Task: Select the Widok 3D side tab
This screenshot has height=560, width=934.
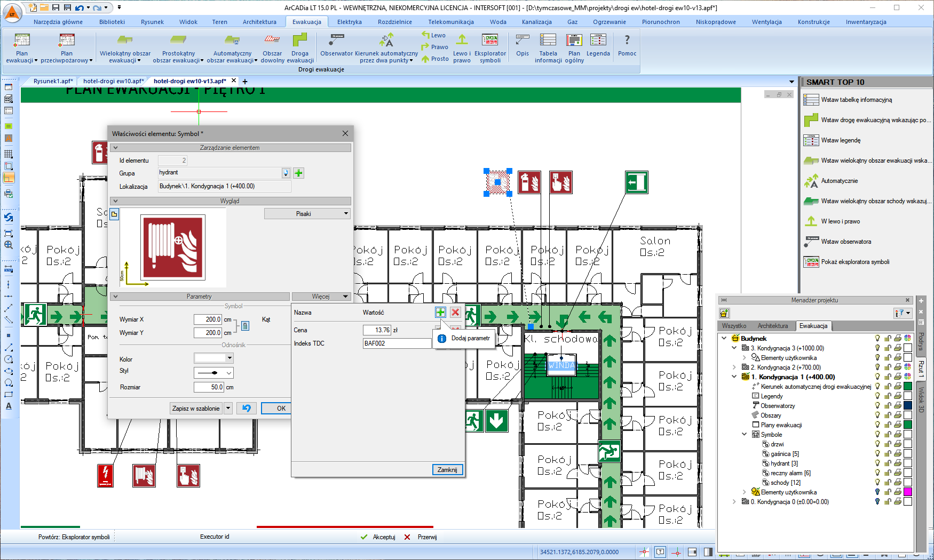Action: 921,399
